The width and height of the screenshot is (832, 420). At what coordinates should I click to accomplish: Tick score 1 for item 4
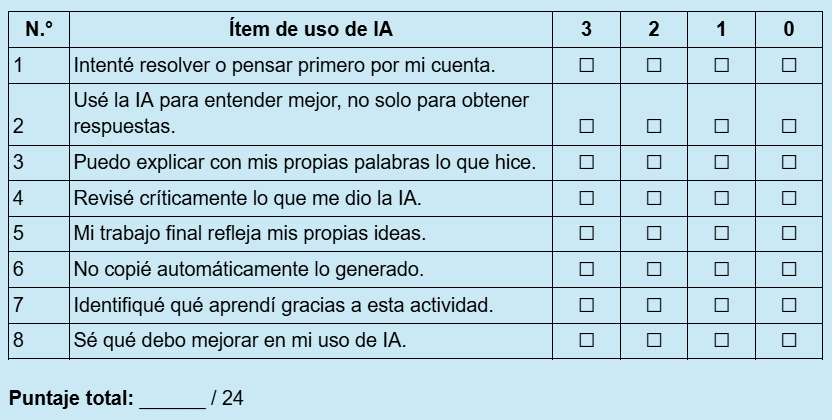tap(721, 198)
